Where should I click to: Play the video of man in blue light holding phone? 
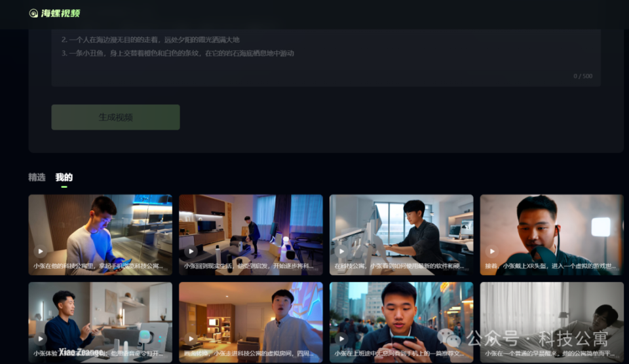(40, 251)
